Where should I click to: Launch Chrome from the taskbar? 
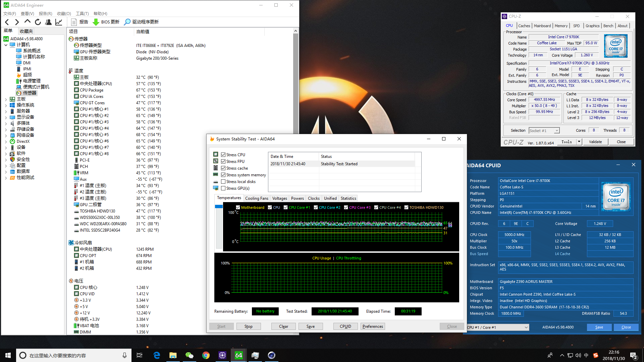(206, 355)
